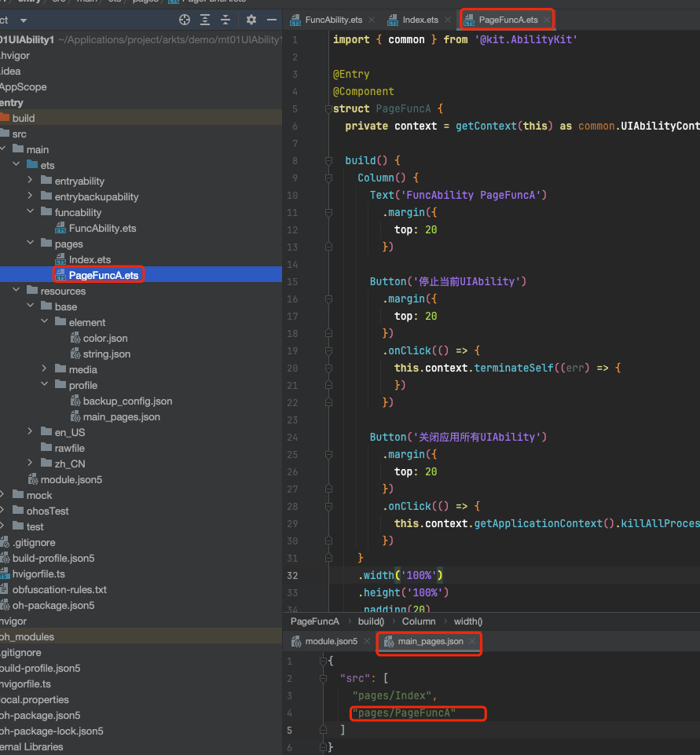
Task: Click Column in the editor breadcrumb
Action: click(x=419, y=621)
